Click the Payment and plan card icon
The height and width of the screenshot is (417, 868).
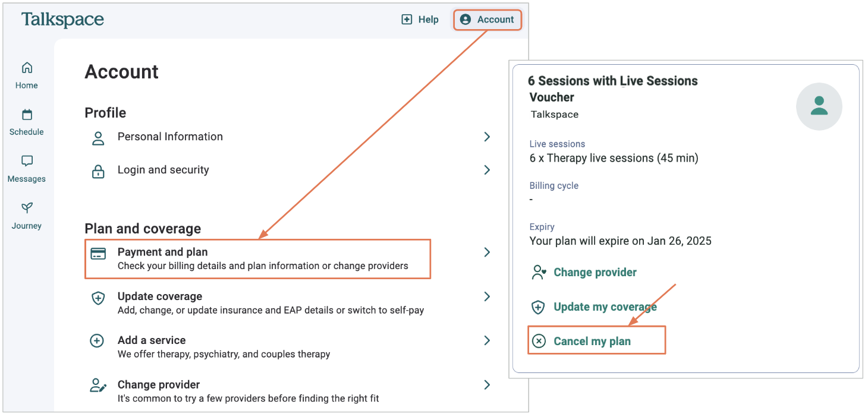pos(98,254)
